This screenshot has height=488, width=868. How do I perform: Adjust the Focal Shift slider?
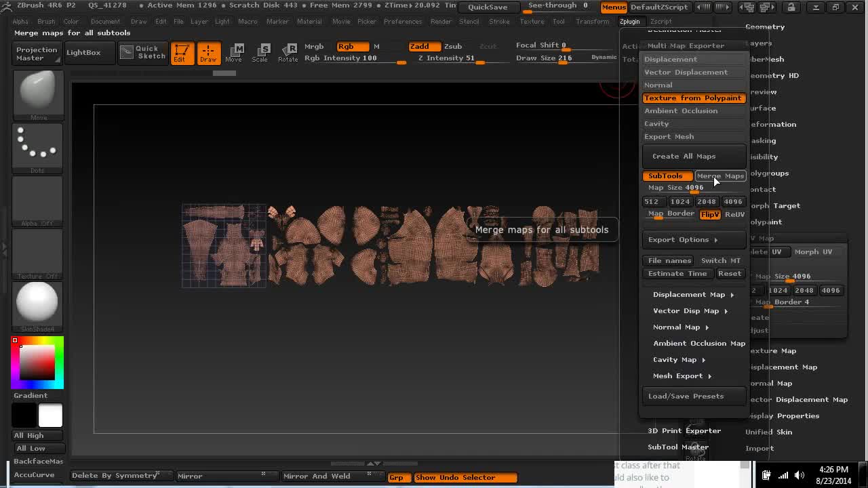[552, 45]
